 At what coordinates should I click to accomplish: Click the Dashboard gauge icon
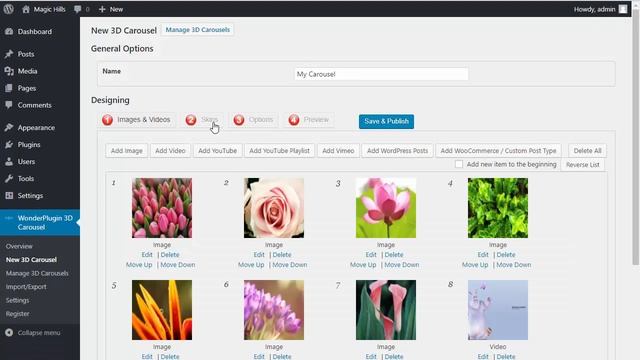click(9, 31)
